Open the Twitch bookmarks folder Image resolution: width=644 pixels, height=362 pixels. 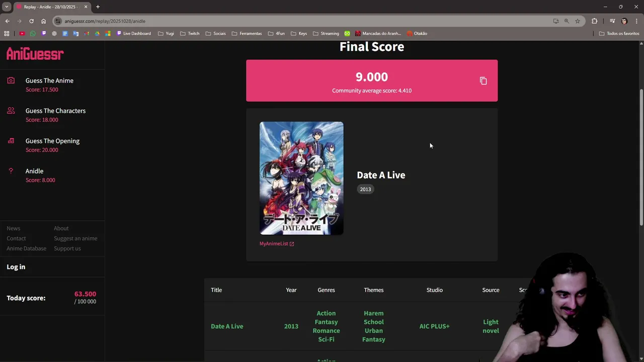point(190,33)
